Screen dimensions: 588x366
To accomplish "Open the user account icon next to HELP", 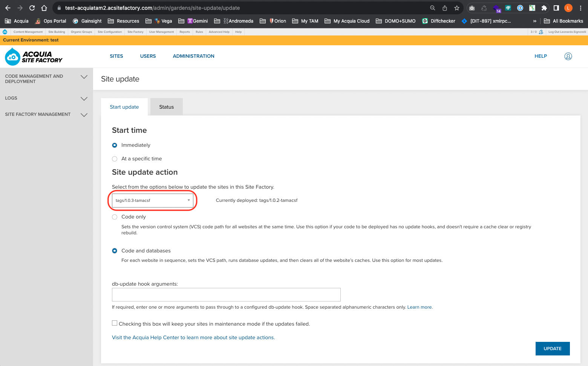I will [x=568, y=56].
